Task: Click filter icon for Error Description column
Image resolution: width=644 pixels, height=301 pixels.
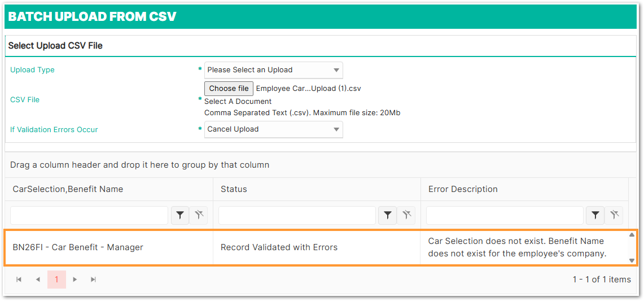Action: [595, 215]
